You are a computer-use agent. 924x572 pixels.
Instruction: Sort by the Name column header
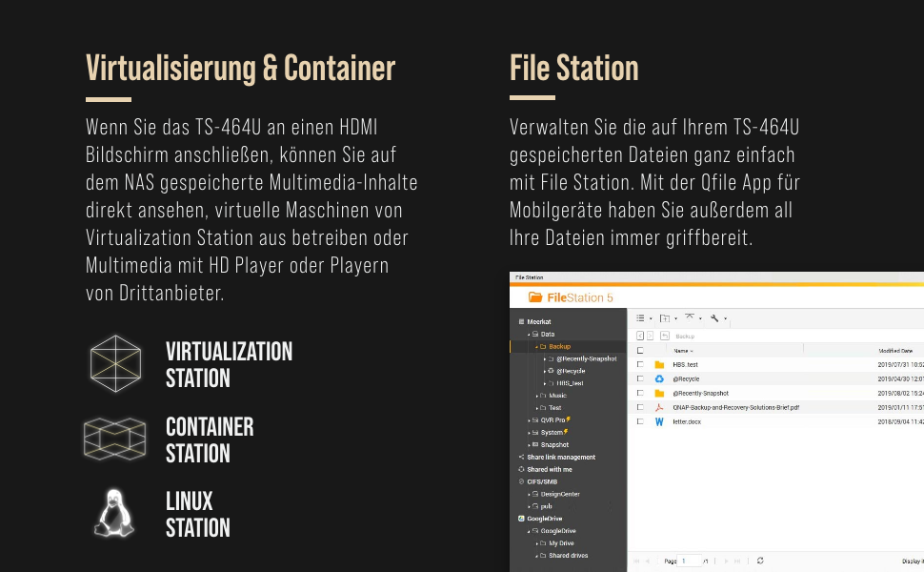[681, 351]
